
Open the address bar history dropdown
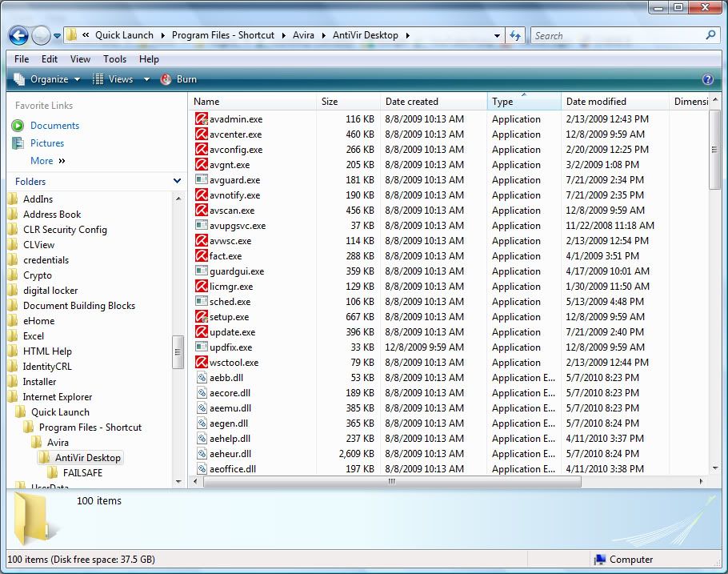pos(497,35)
